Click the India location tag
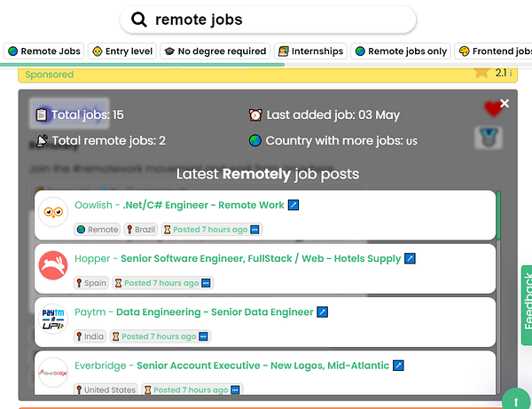The height and width of the screenshot is (409, 532). 90,336
